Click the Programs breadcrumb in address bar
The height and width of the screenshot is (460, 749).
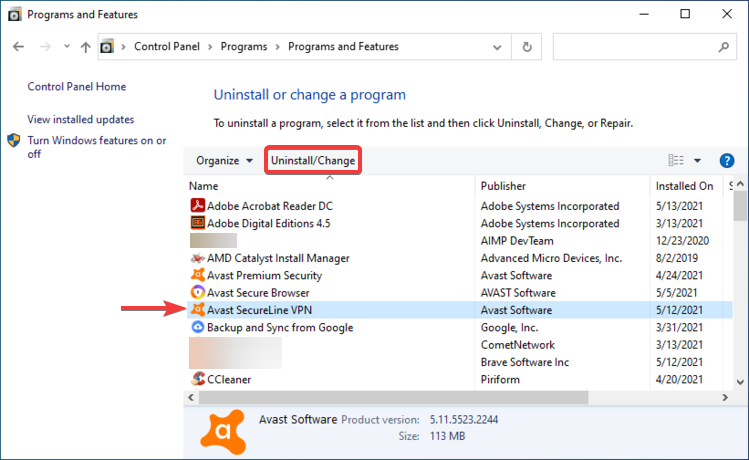(x=246, y=47)
